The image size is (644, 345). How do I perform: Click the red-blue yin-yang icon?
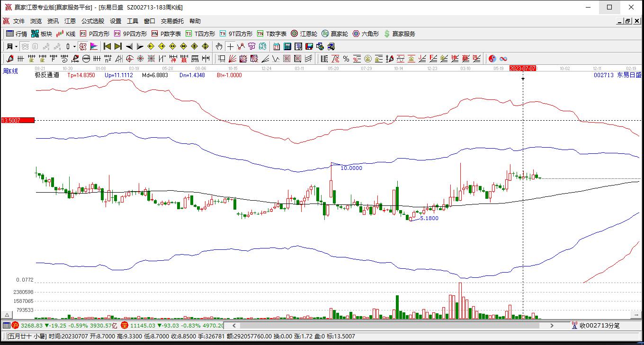click(492, 59)
